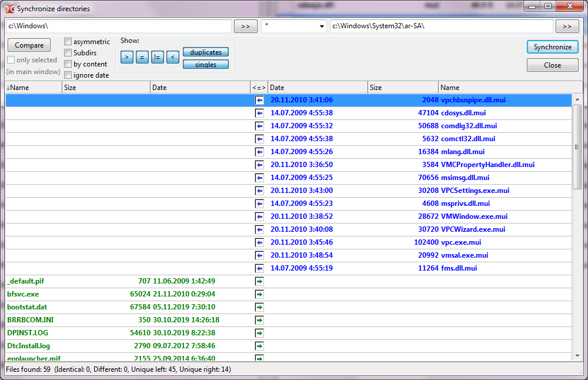
Task: Click the sync direction arrow on cdosys.dll.mui row
Action: coord(259,113)
